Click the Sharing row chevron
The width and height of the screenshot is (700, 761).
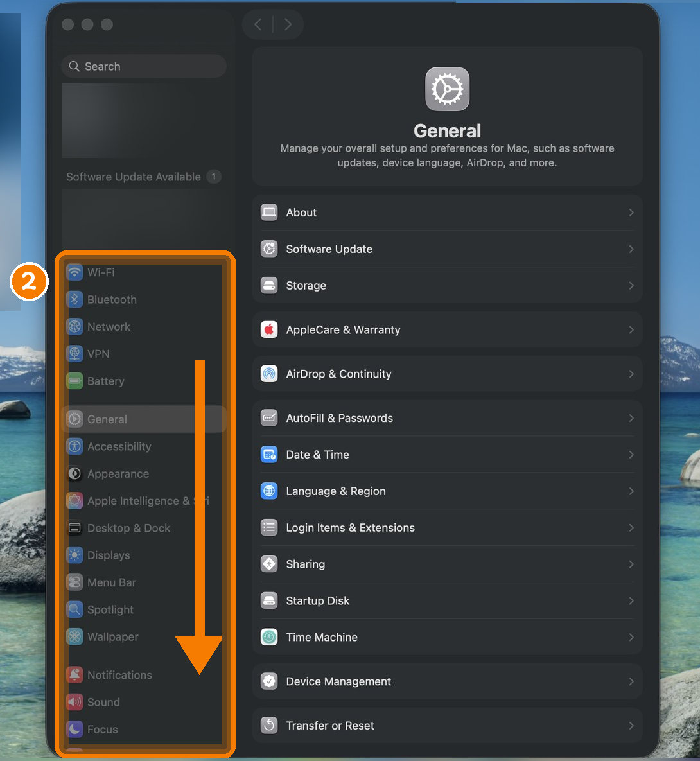point(631,564)
